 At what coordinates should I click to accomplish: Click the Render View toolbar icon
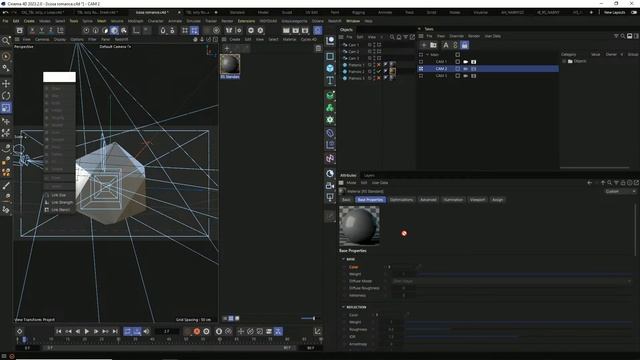tap(286, 30)
